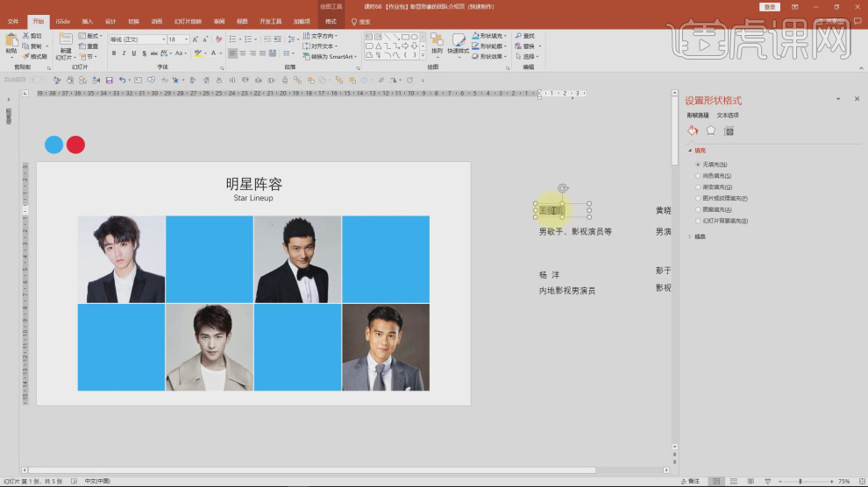Click the 明星阵容 slide title
This screenshot has width=868, height=487.
(254, 184)
